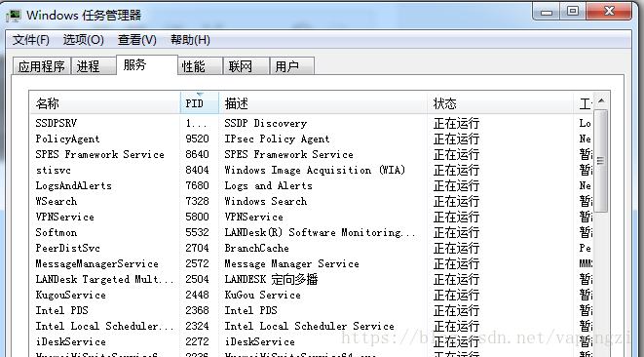Sort by the 名称 column header
The height and width of the screenshot is (357, 644).
(105, 103)
